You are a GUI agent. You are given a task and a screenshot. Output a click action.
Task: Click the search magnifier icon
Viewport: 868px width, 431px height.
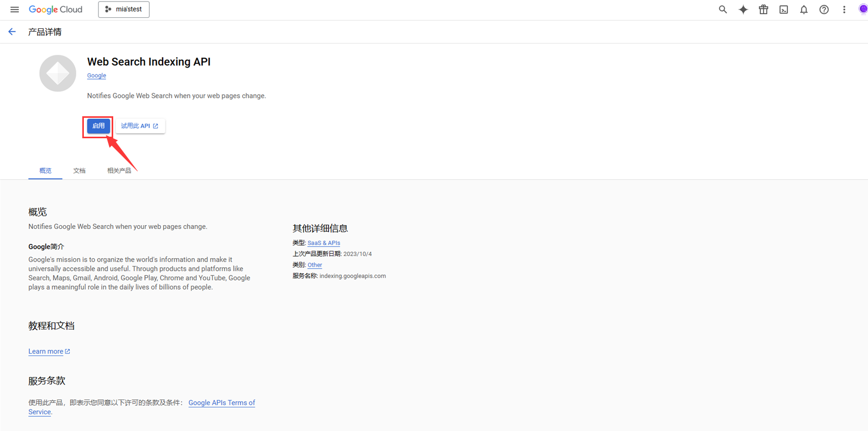[723, 9]
